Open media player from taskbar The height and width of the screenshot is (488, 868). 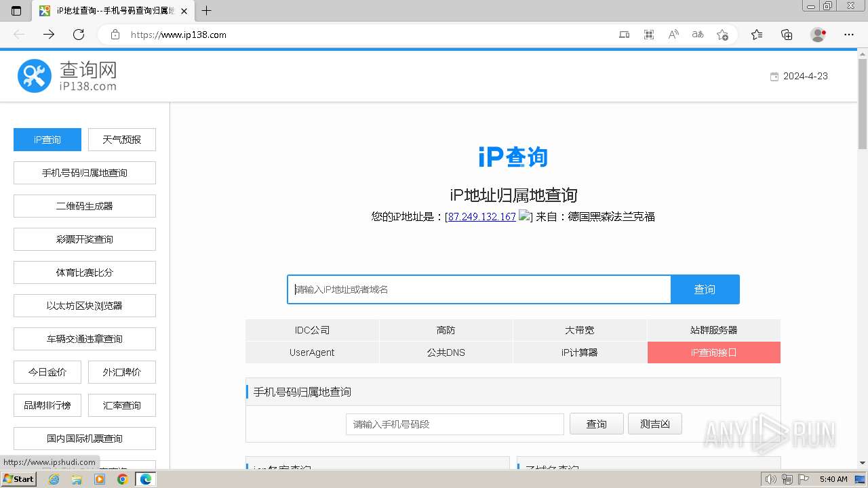[x=100, y=479]
